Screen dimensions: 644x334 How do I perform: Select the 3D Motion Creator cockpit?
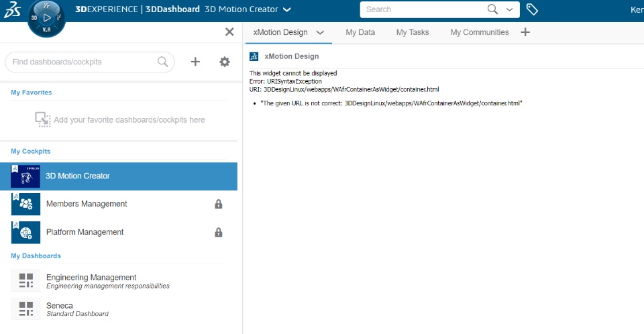coord(119,176)
